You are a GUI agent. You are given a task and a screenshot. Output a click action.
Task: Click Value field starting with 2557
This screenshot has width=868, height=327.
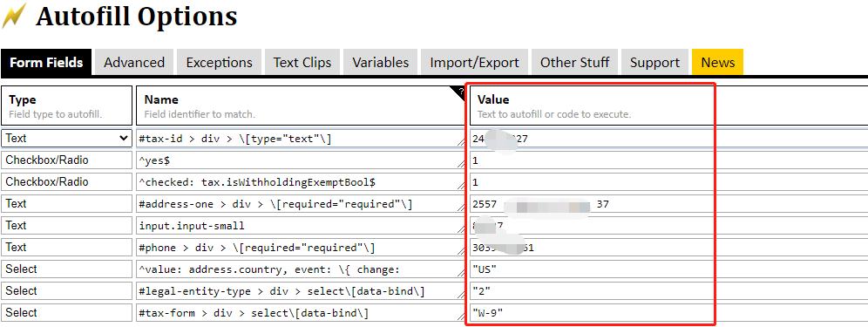[x=668, y=204]
